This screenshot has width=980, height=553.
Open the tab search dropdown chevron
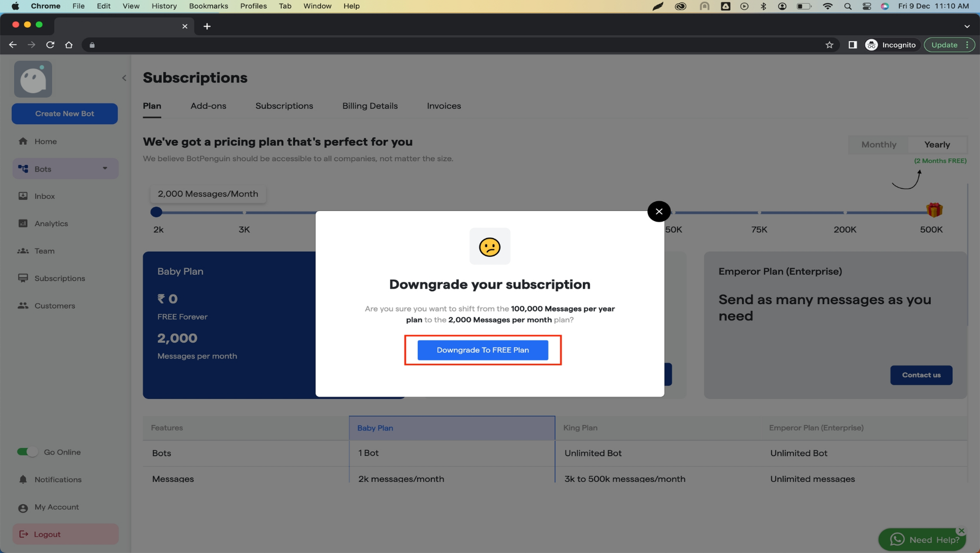(967, 26)
